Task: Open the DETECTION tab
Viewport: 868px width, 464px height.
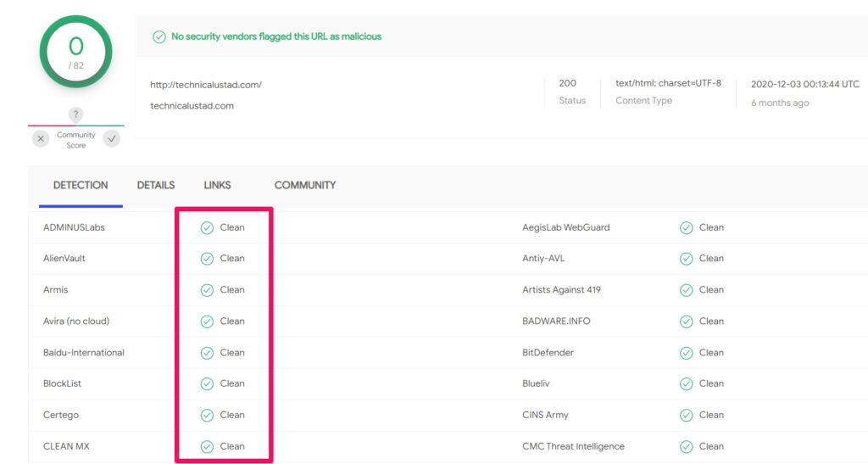Action: [81, 186]
